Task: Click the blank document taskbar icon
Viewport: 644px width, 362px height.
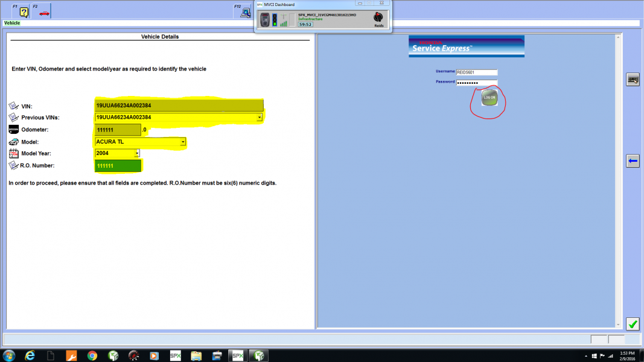Action: pos(51,355)
